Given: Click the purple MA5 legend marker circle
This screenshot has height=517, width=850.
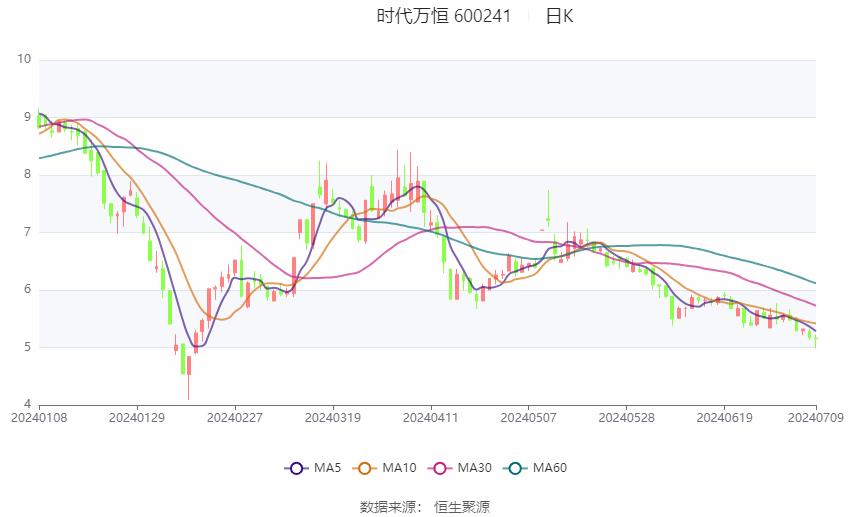Looking at the screenshot, I should (296, 468).
